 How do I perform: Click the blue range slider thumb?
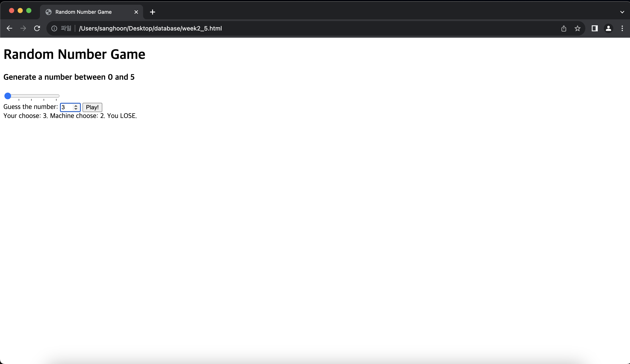click(8, 96)
